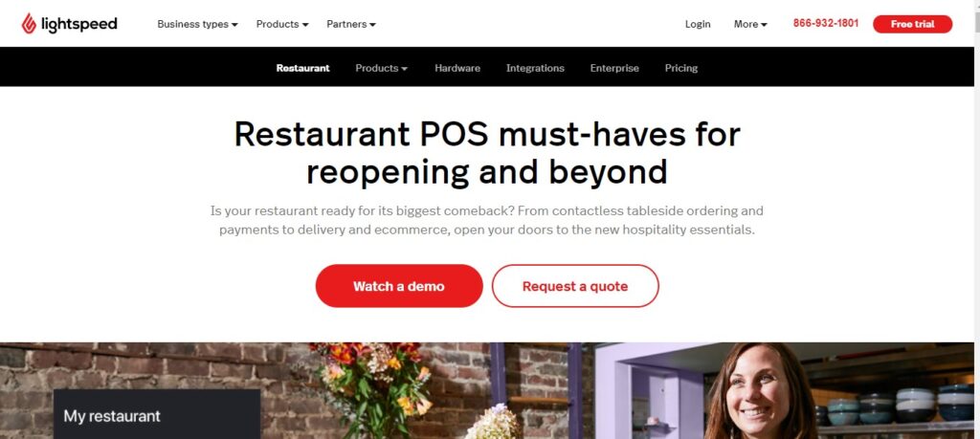Image resolution: width=980 pixels, height=439 pixels.
Task: Open the Partners dropdown menu
Action: point(351,24)
